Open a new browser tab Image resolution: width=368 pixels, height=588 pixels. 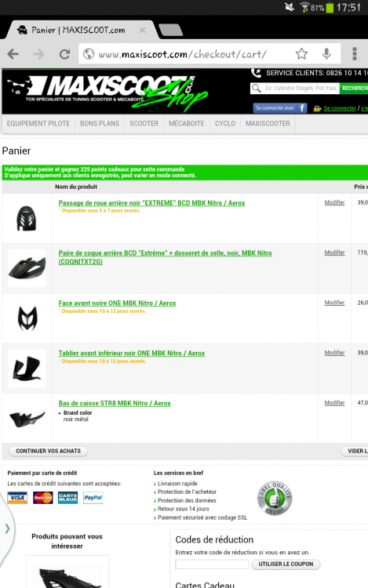pos(171,30)
